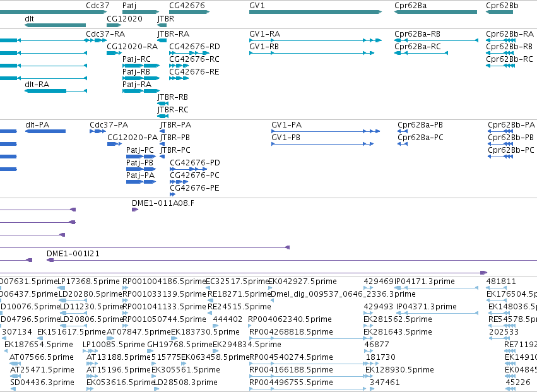Select the AT07566.5prime EST label
Image resolution: width=537 pixels, height=392 pixels.
tap(42, 357)
